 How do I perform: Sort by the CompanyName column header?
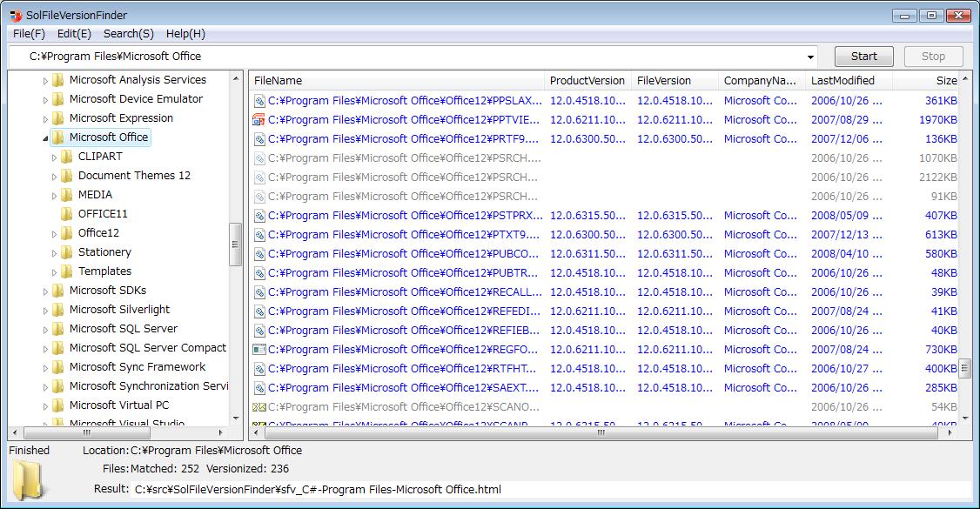(762, 81)
